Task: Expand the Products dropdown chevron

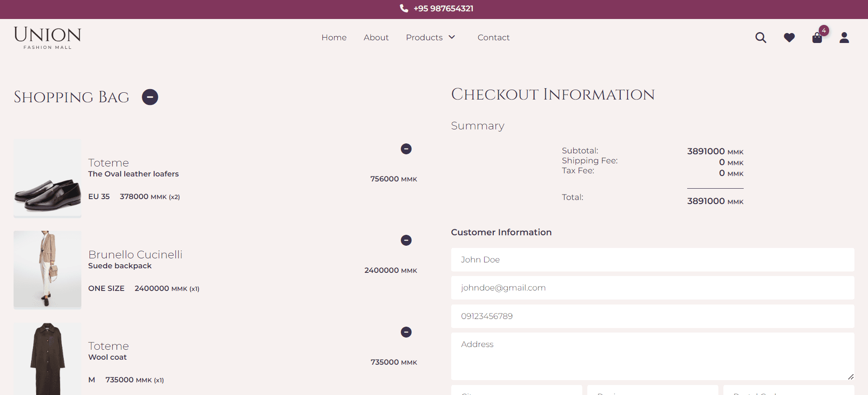Action: 452,38
